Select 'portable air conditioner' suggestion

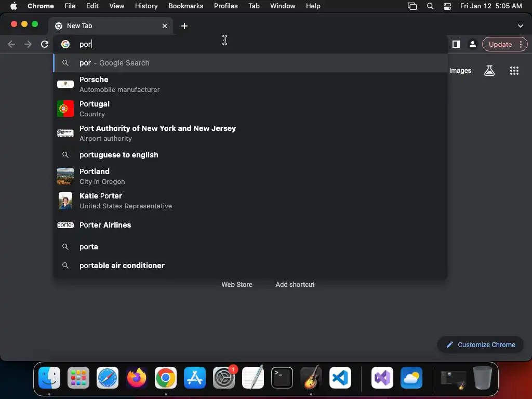tap(250, 265)
